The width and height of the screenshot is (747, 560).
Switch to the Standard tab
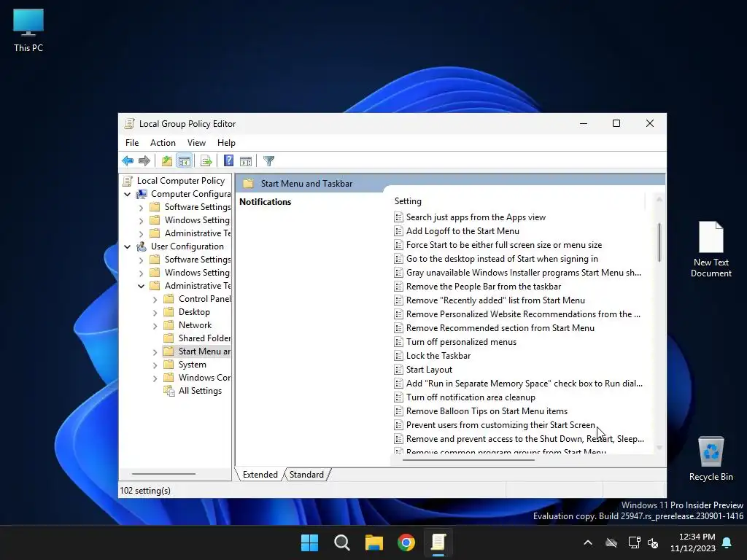[x=306, y=475]
